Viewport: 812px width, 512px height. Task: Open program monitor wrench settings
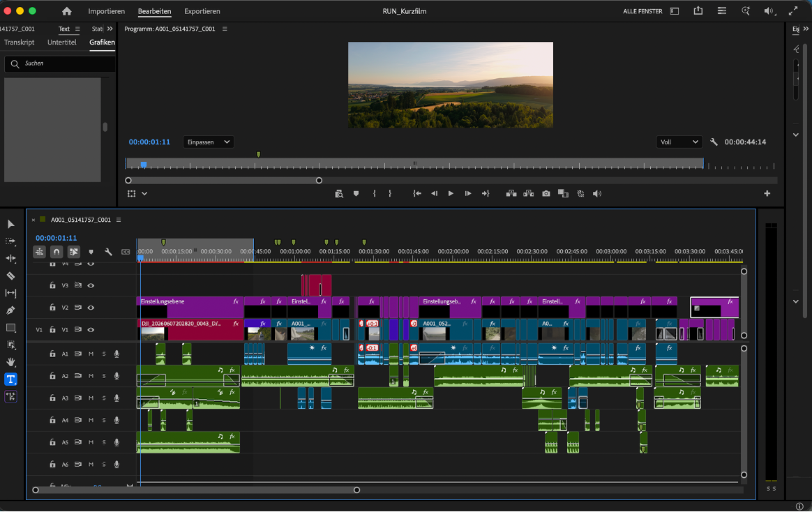(x=714, y=142)
